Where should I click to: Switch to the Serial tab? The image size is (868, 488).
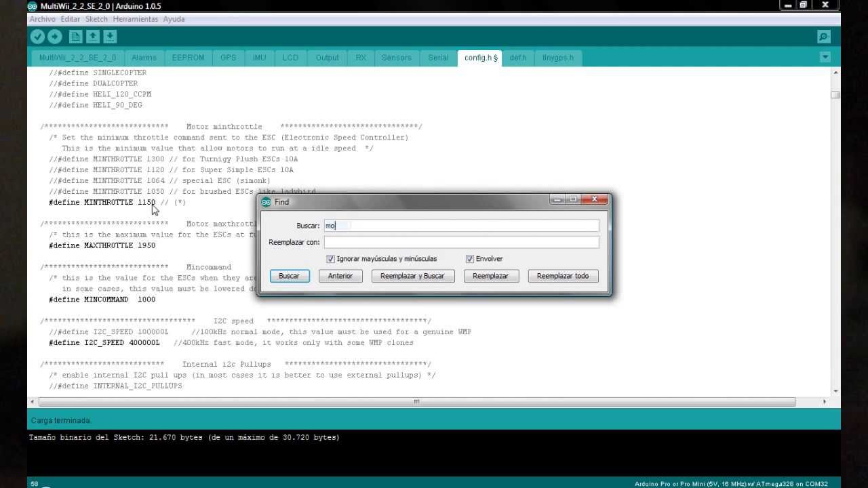[438, 58]
